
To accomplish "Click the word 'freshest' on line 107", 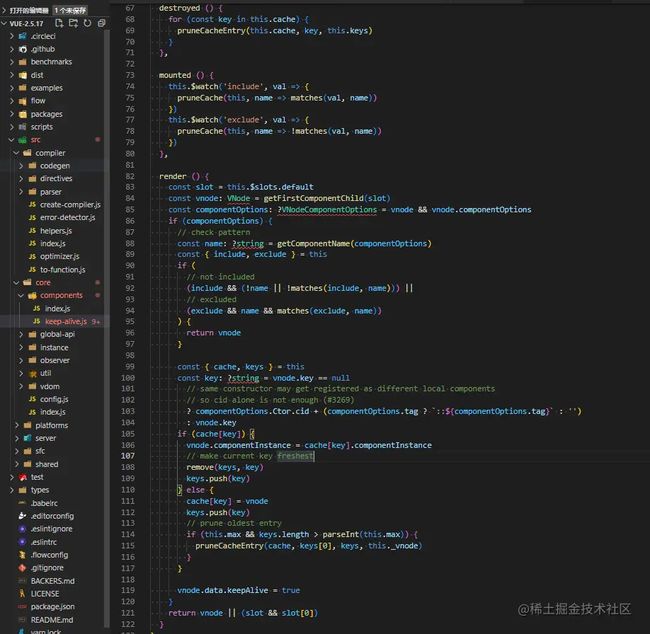I will pos(296,457).
